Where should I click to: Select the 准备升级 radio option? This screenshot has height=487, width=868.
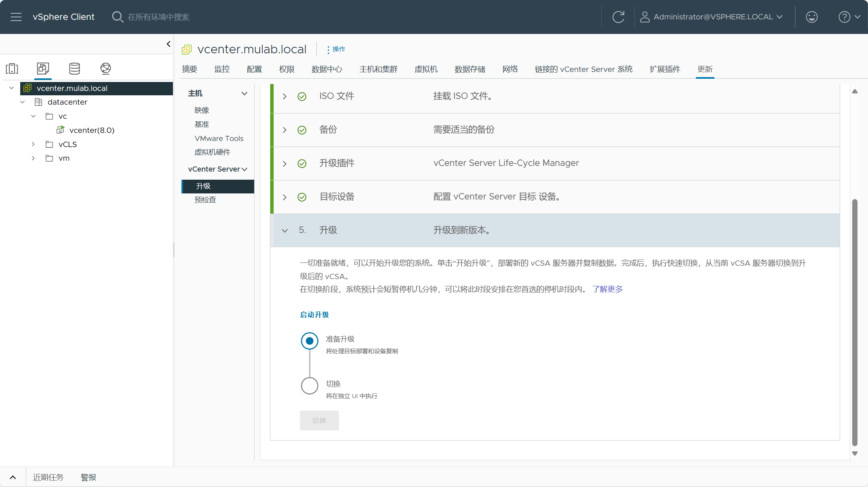[310, 341]
